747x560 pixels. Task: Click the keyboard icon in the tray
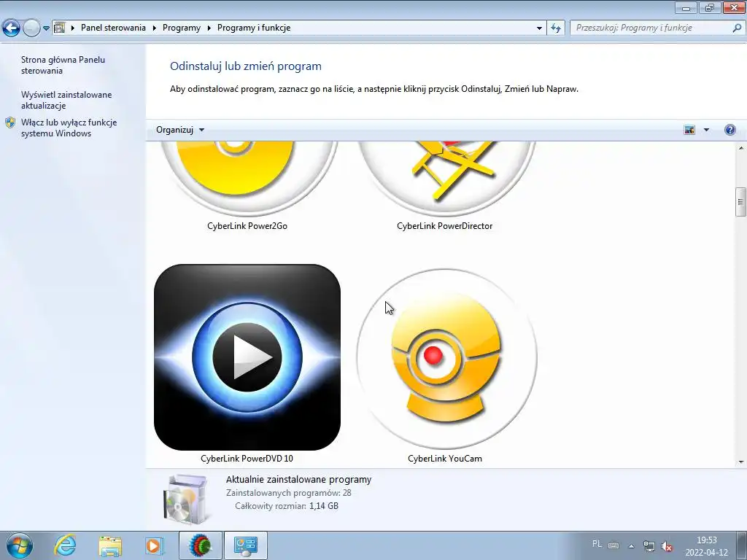pyautogui.click(x=614, y=545)
